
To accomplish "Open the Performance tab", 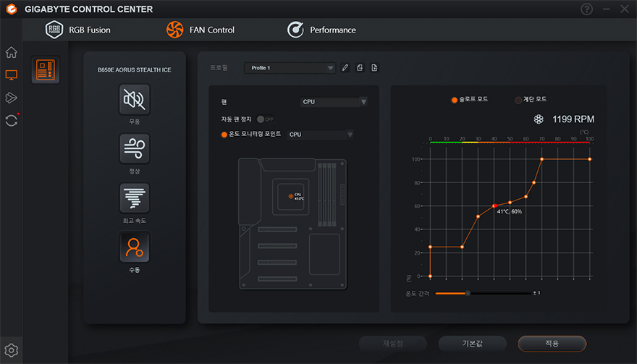I will [321, 30].
